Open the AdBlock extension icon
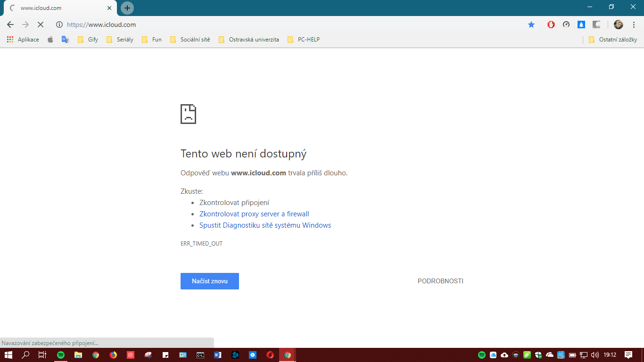 (x=551, y=25)
